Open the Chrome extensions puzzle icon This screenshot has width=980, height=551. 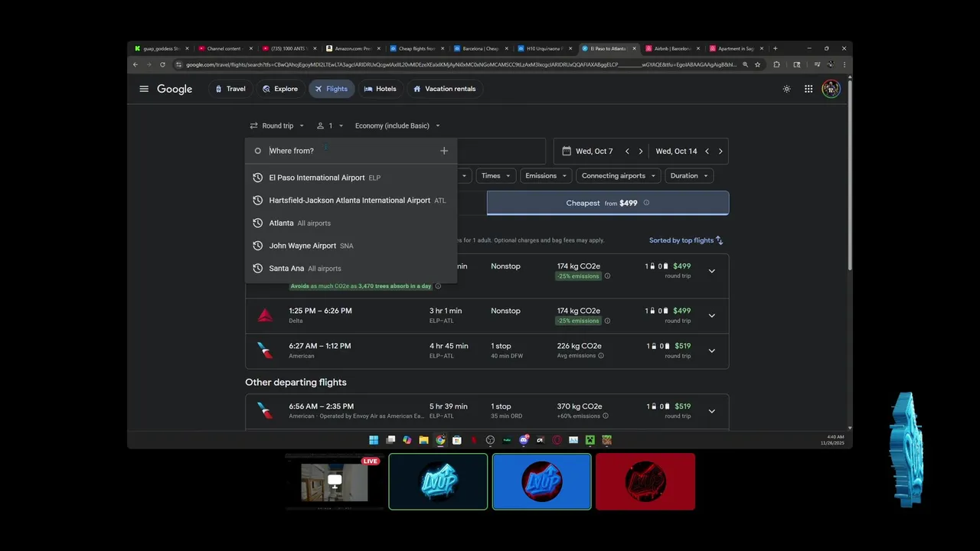click(777, 65)
